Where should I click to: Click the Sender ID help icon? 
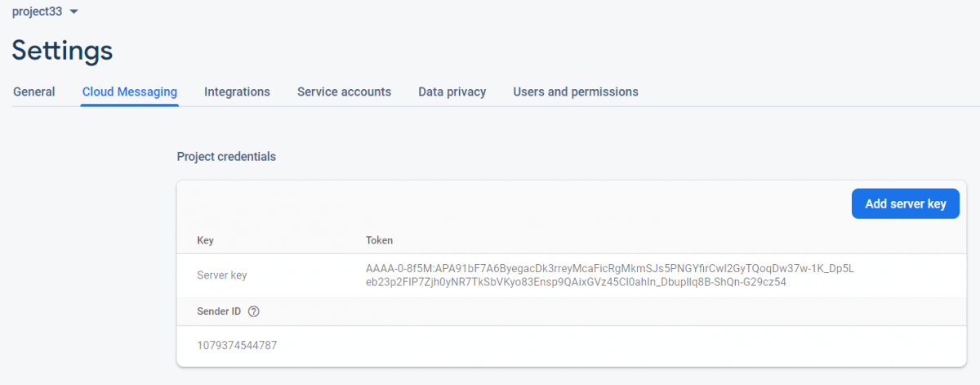click(x=254, y=311)
